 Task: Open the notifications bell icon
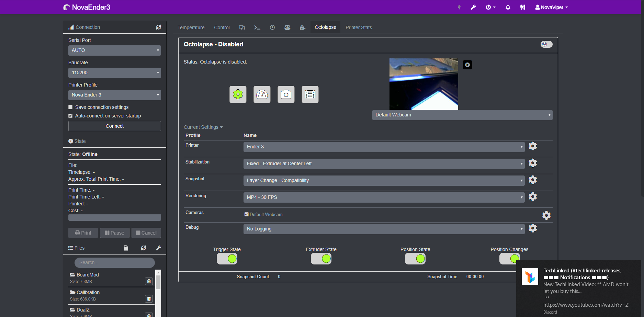click(x=508, y=7)
